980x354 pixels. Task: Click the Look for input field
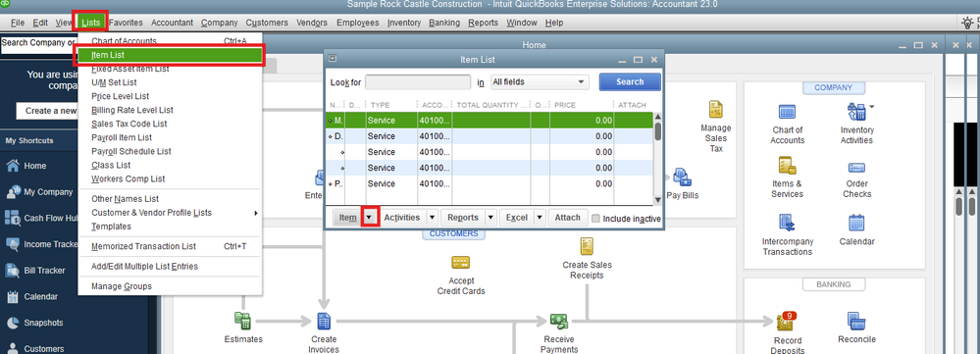pyautogui.click(x=418, y=81)
